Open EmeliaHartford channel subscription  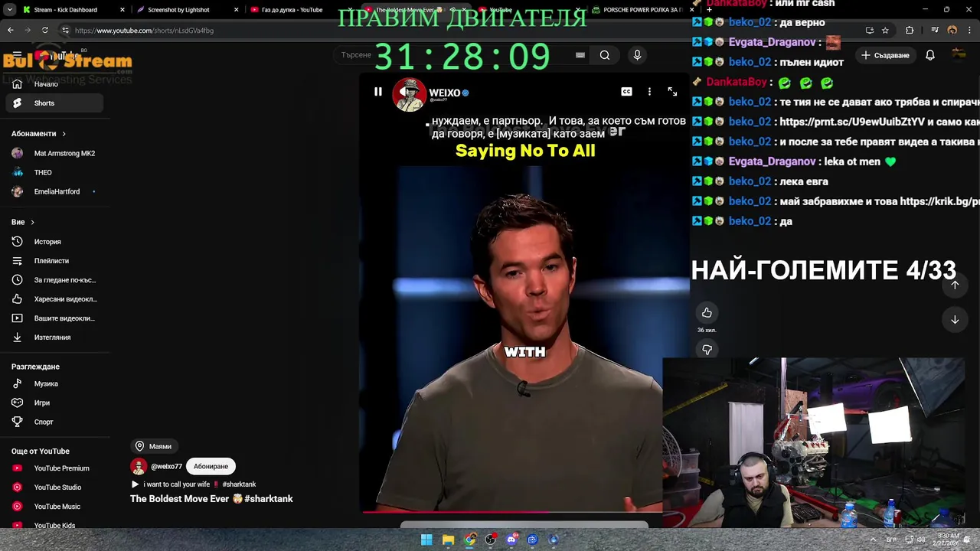(x=54, y=191)
